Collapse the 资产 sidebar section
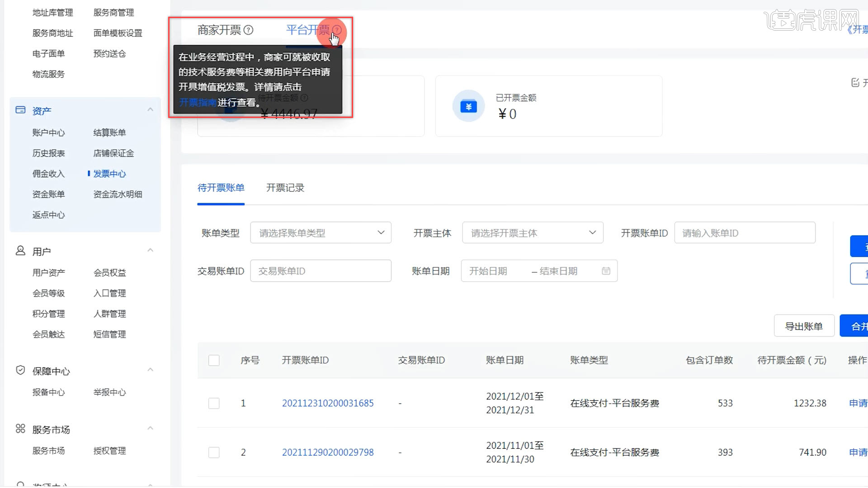Screen dimensions: 868x488 click(150, 110)
